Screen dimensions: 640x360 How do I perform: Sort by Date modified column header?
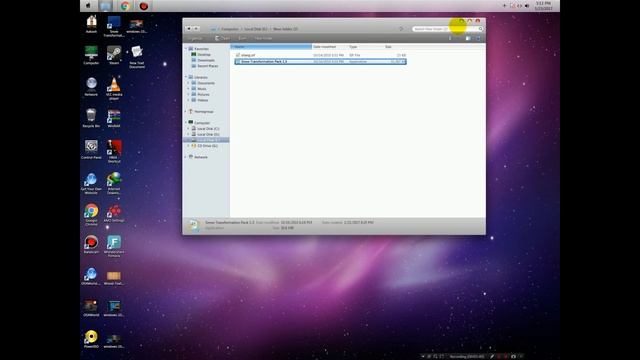click(x=329, y=47)
